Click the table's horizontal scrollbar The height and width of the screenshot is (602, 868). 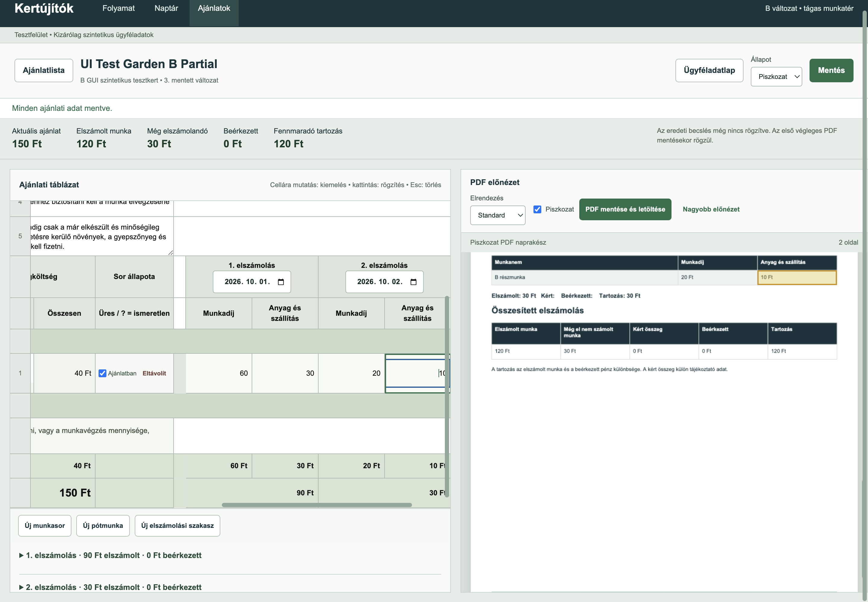click(316, 505)
